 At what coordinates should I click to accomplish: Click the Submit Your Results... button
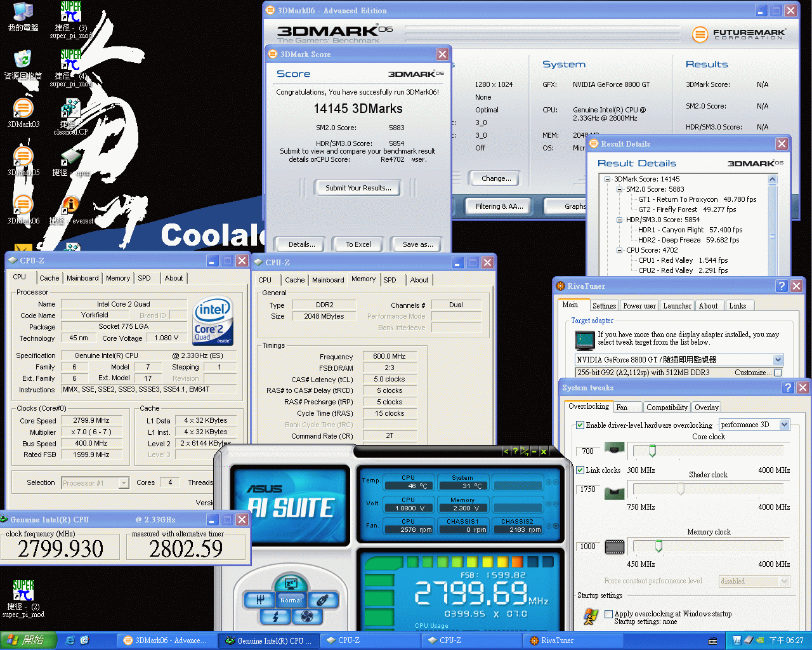pos(358,188)
